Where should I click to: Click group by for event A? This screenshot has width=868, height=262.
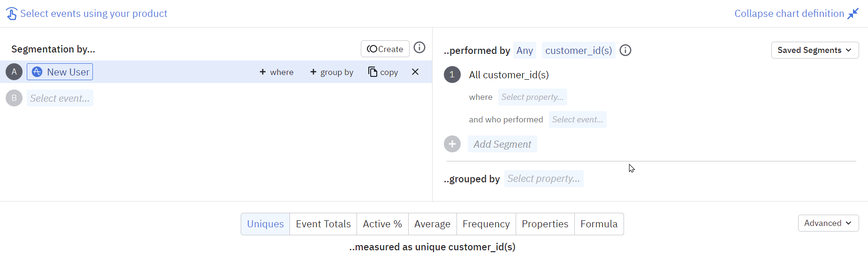pos(332,72)
